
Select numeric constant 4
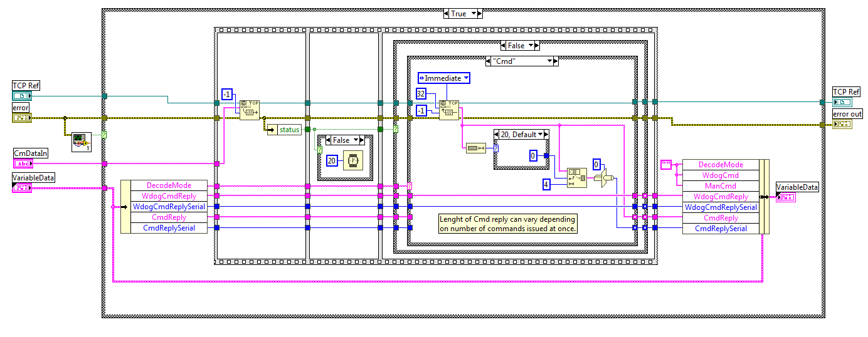pos(546,184)
